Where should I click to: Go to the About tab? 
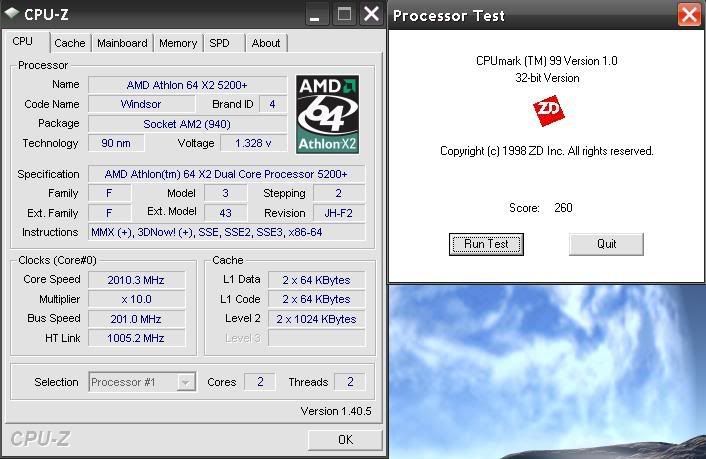tap(266, 43)
